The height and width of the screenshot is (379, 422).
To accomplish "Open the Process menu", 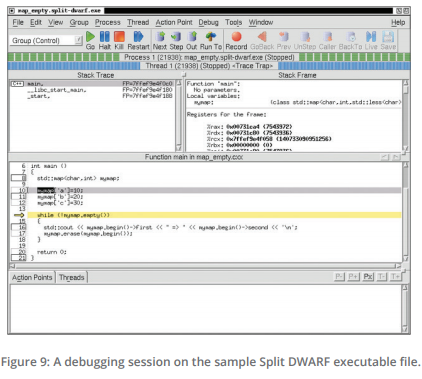I will [108, 22].
